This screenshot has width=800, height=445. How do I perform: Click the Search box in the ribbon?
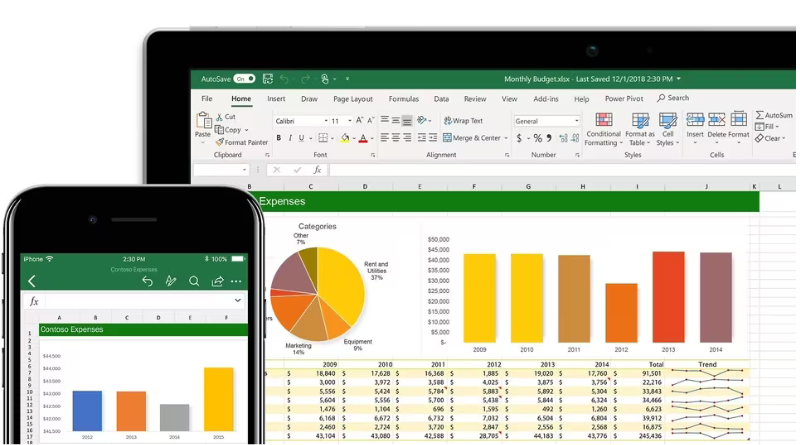point(673,97)
